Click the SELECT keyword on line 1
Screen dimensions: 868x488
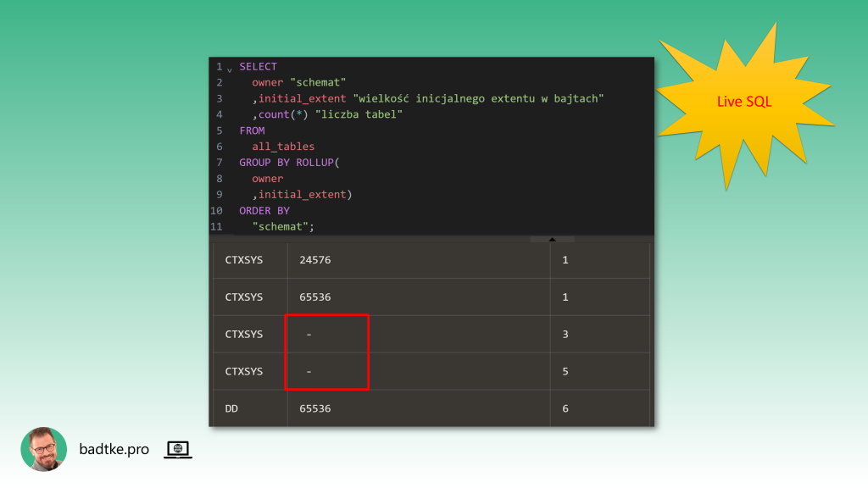pos(258,67)
